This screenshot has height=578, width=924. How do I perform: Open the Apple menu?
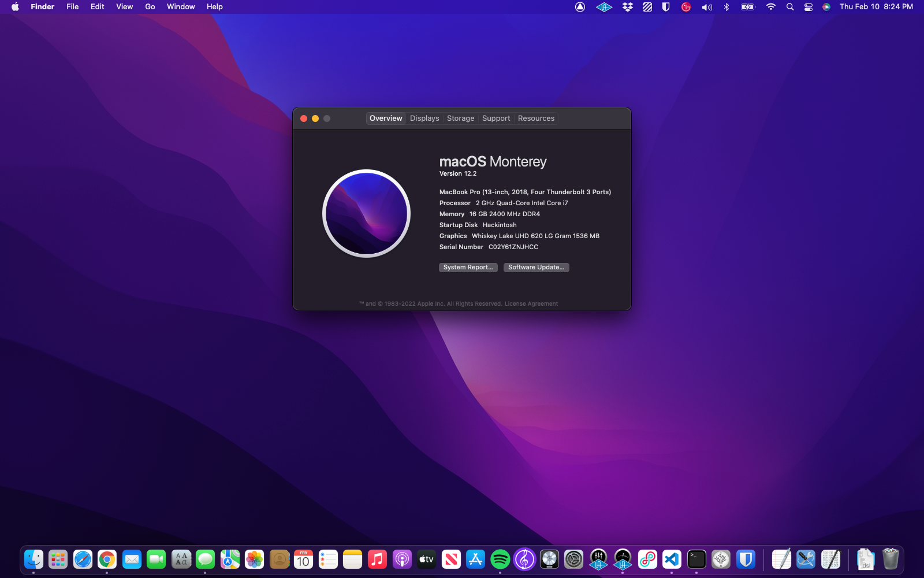pos(15,7)
